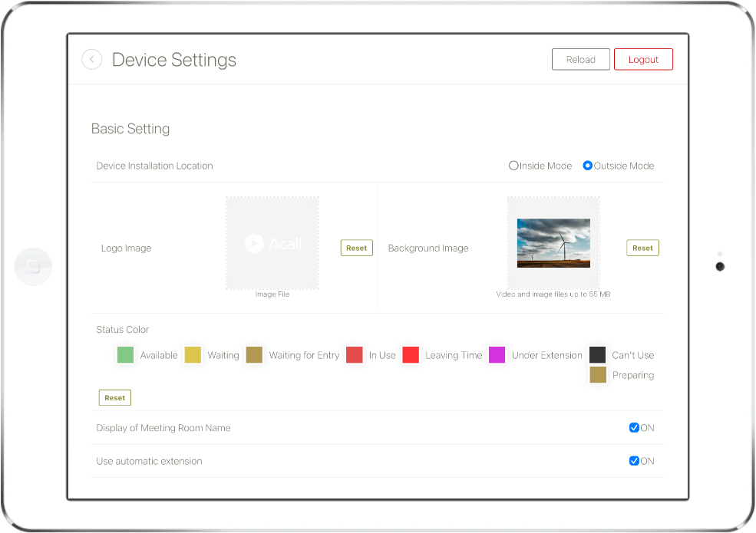Toggle Display of Meeting Room Name checkbox
This screenshot has width=756, height=533.
pos(634,427)
